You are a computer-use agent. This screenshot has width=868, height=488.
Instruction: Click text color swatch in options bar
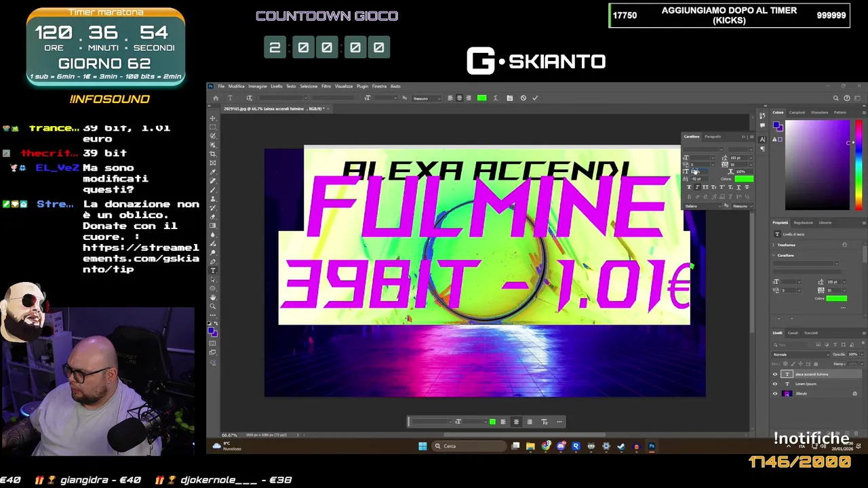[481, 98]
